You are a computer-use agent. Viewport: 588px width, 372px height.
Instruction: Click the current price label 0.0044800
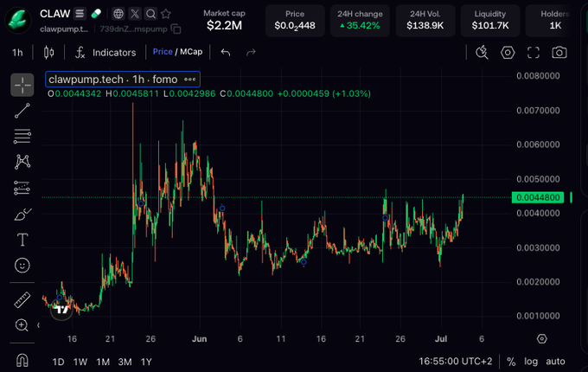[x=538, y=197]
